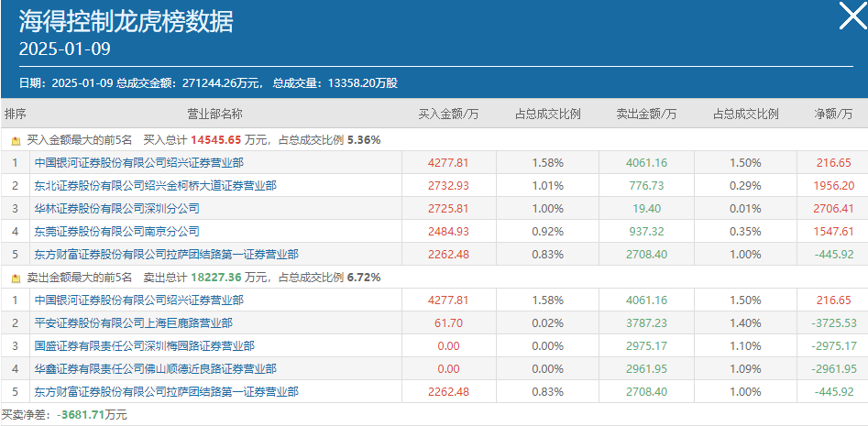Click the 买入金额/万 column header
The width and height of the screenshot is (868, 426).
(448, 115)
